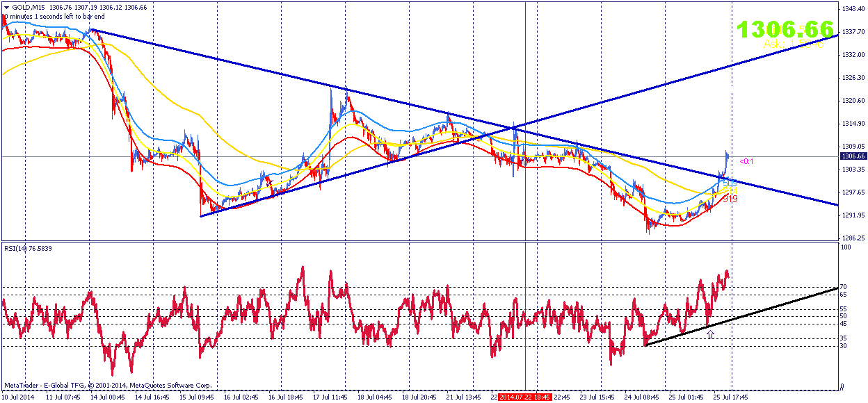Click the 14 Jul 00:45 time axis label

tap(108, 397)
